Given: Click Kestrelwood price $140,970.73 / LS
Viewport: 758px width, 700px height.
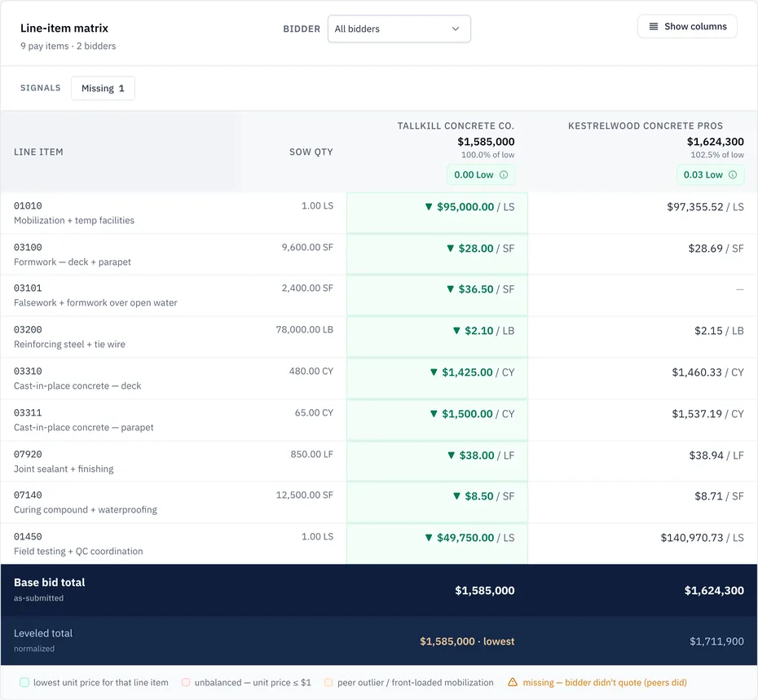Looking at the screenshot, I should 702,538.
